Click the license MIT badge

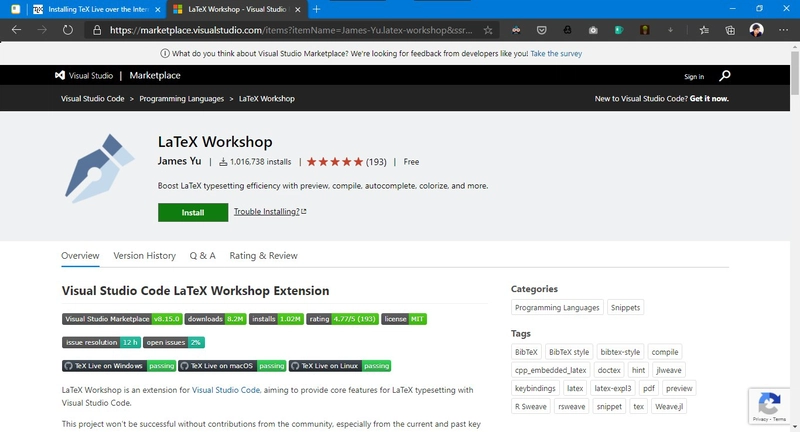coord(404,319)
